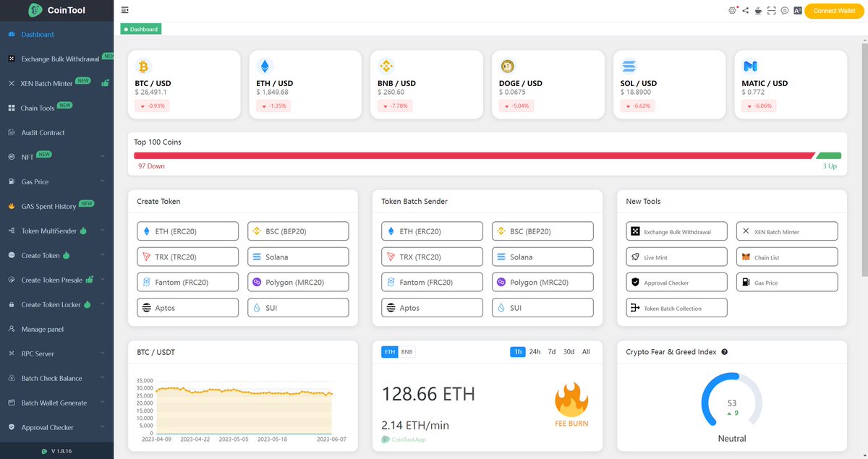Viewport: 868px width, 459px height.
Task: Select ETH in the fee burn panel
Action: (x=390, y=352)
